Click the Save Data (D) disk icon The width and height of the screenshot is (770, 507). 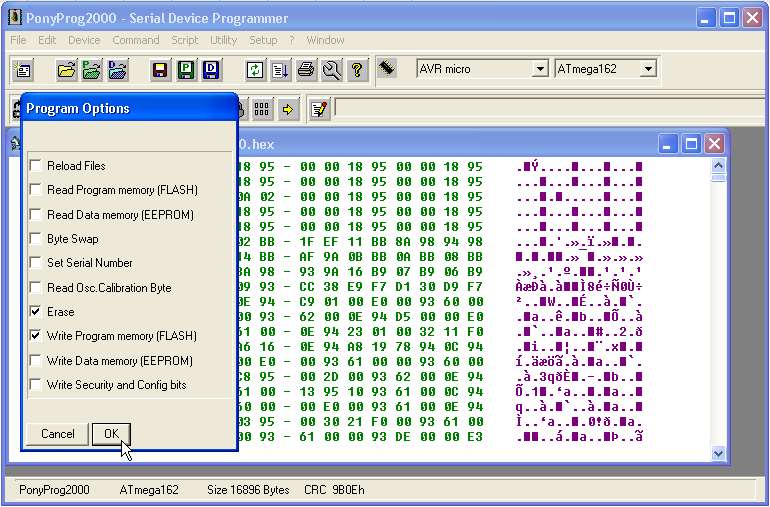tap(211, 70)
